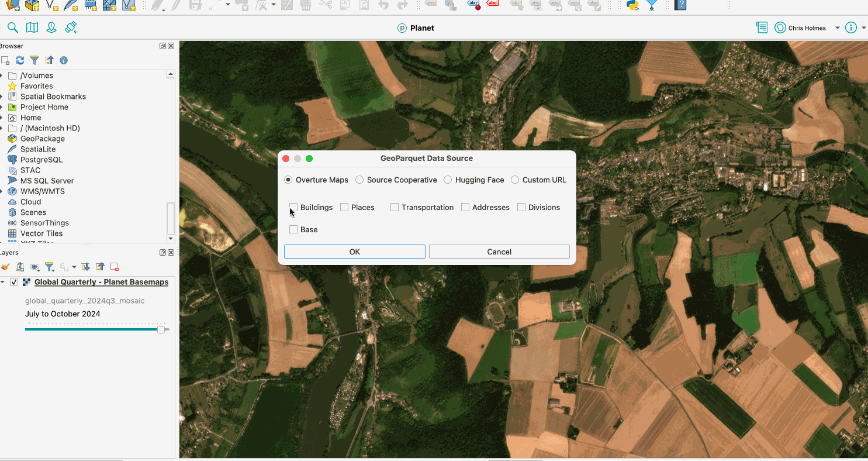Click the layer labeling 'ab' pin icon

click(473, 5)
